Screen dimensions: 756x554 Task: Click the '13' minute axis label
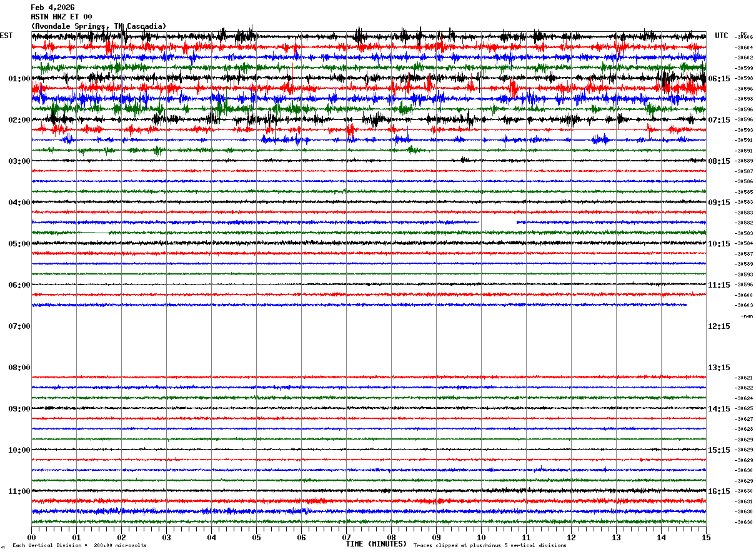(616, 538)
